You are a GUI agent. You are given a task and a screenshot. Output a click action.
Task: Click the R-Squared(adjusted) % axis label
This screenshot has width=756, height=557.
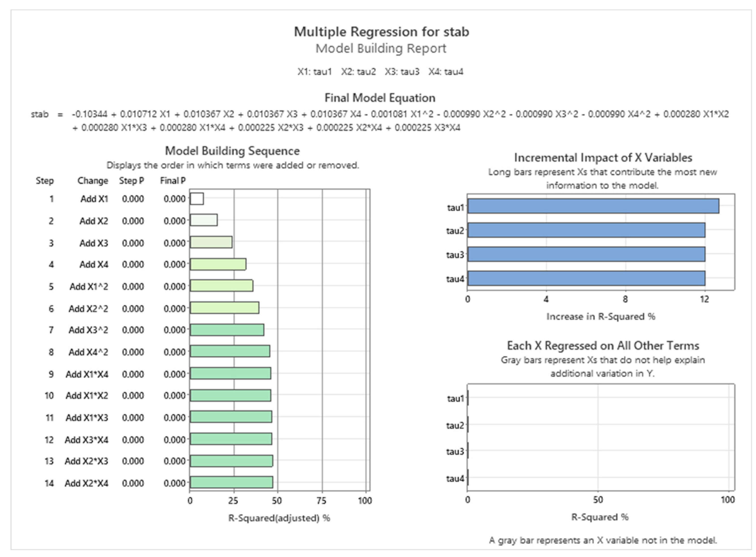point(279,518)
